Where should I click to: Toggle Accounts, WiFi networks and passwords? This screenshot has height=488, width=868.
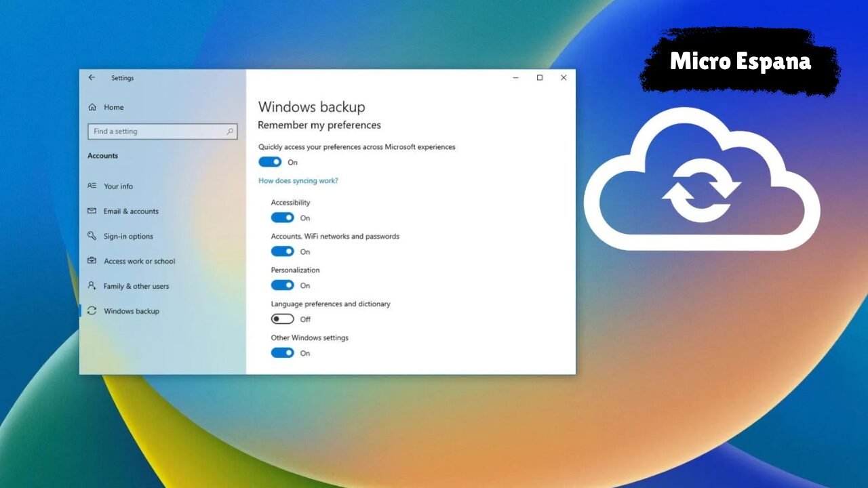tap(282, 251)
